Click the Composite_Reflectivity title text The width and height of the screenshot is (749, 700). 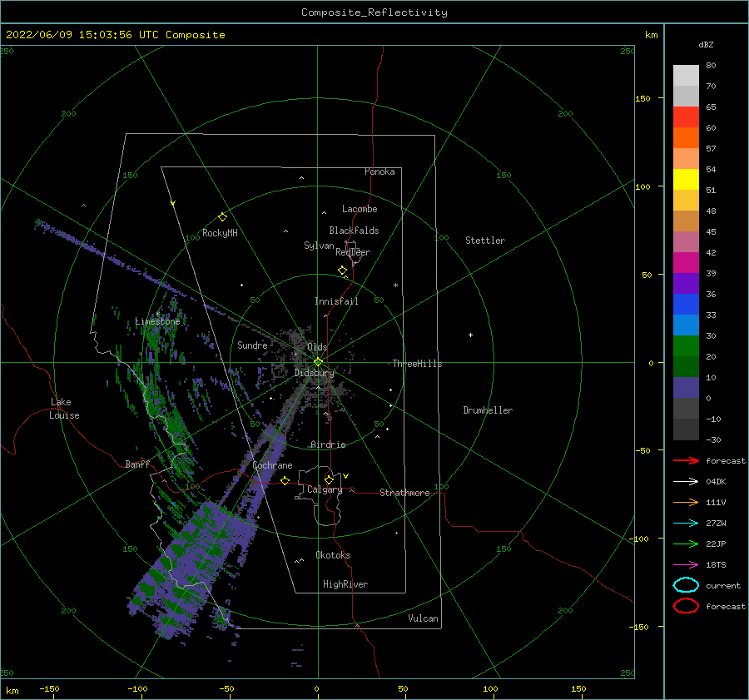374,12
